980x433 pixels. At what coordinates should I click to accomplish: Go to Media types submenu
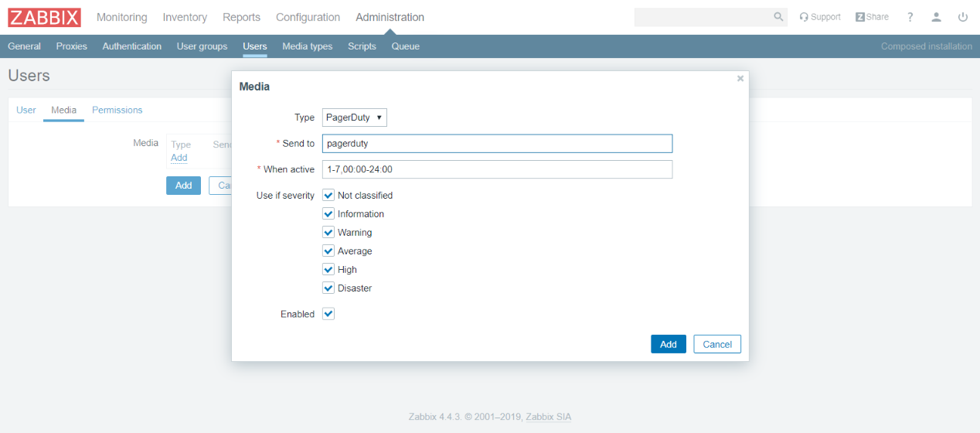(307, 46)
